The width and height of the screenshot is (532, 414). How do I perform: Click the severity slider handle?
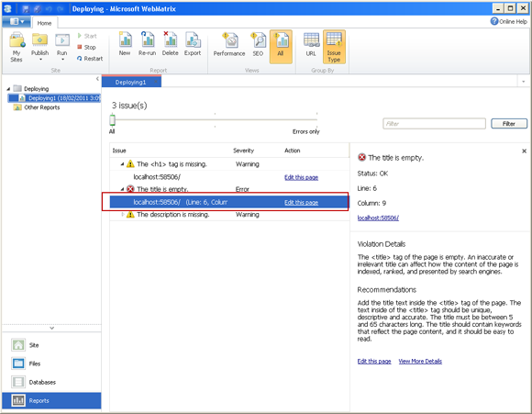pos(112,120)
